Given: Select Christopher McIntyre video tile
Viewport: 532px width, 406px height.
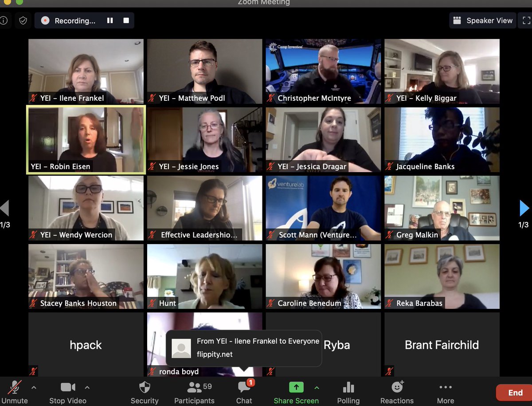Looking at the screenshot, I should pos(324,71).
